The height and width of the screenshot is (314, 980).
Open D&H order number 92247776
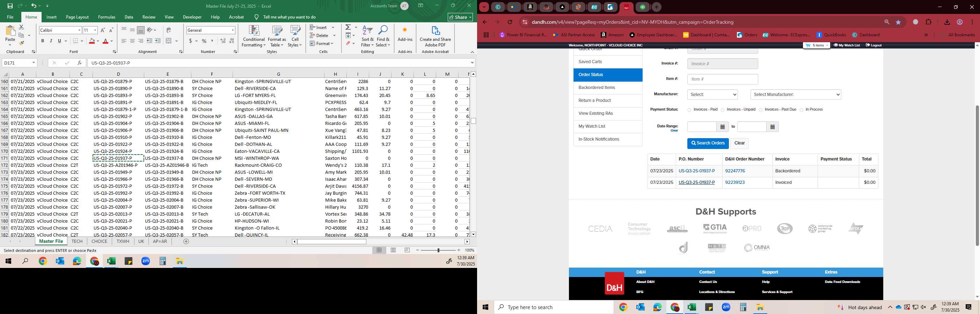pyautogui.click(x=734, y=171)
